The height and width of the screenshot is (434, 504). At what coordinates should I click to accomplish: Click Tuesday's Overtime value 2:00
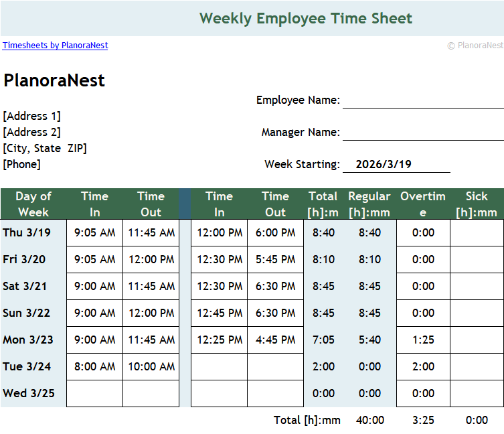(x=423, y=366)
